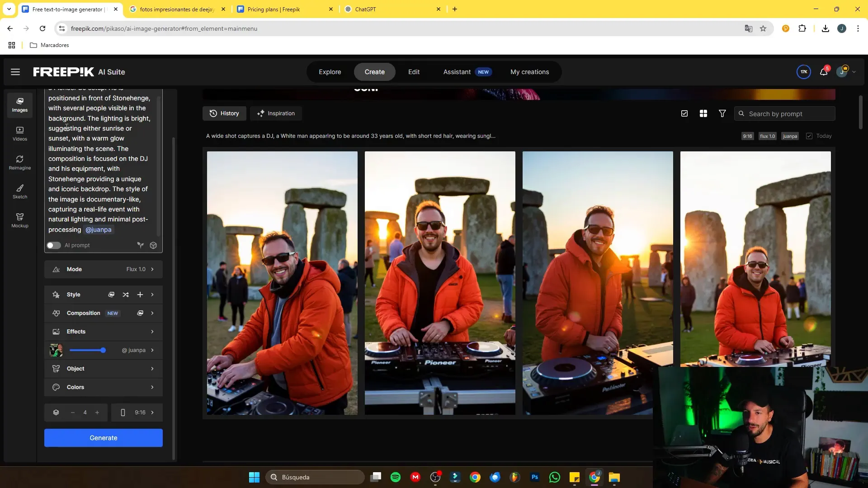Expand the Style options row
868x488 pixels.
coord(153,295)
